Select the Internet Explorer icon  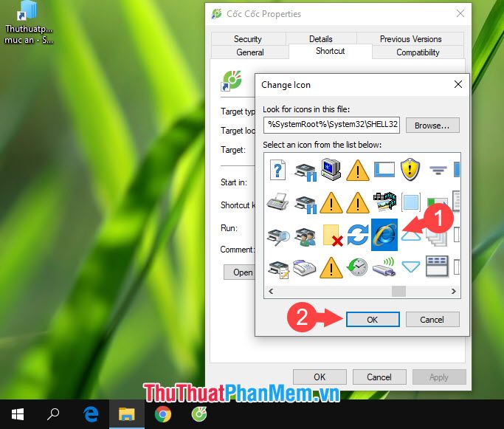384,235
